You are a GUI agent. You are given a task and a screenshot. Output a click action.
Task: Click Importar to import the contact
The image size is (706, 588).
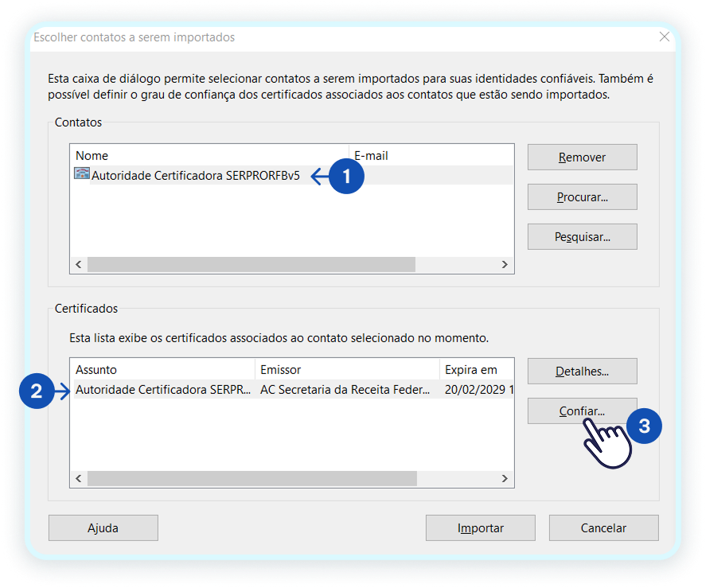click(480, 528)
